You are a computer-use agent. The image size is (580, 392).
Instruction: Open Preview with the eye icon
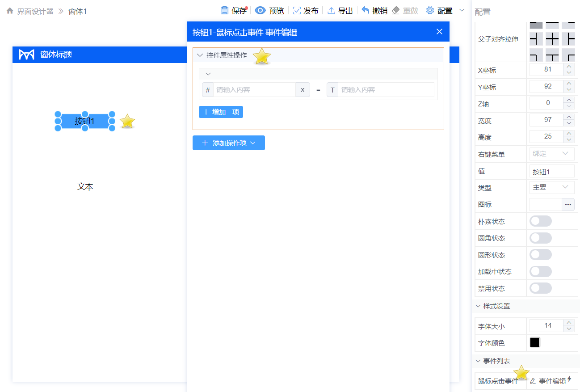pyautogui.click(x=261, y=11)
